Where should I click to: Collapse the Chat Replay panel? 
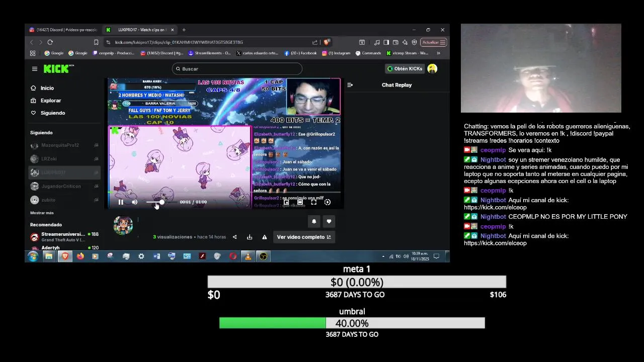(x=350, y=85)
